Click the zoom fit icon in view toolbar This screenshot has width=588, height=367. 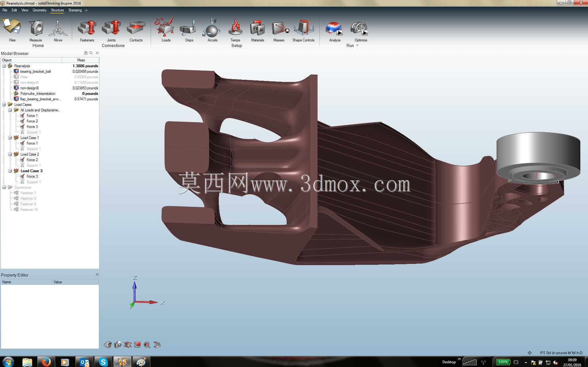pos(147,345)
